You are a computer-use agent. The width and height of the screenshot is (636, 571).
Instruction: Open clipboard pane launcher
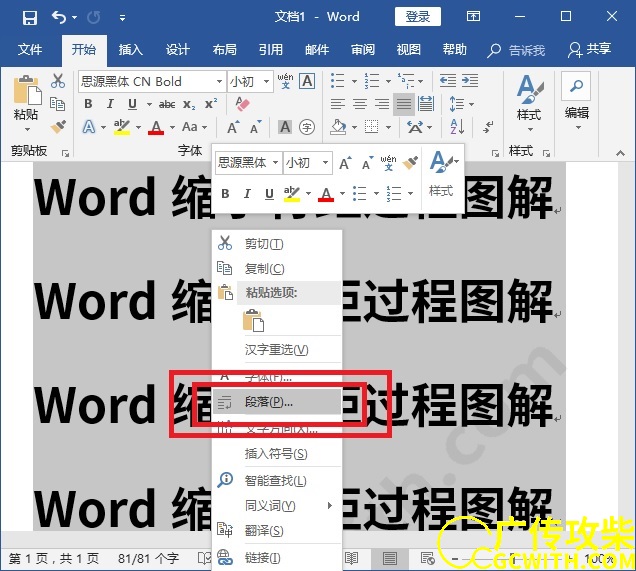coord(65,153)
